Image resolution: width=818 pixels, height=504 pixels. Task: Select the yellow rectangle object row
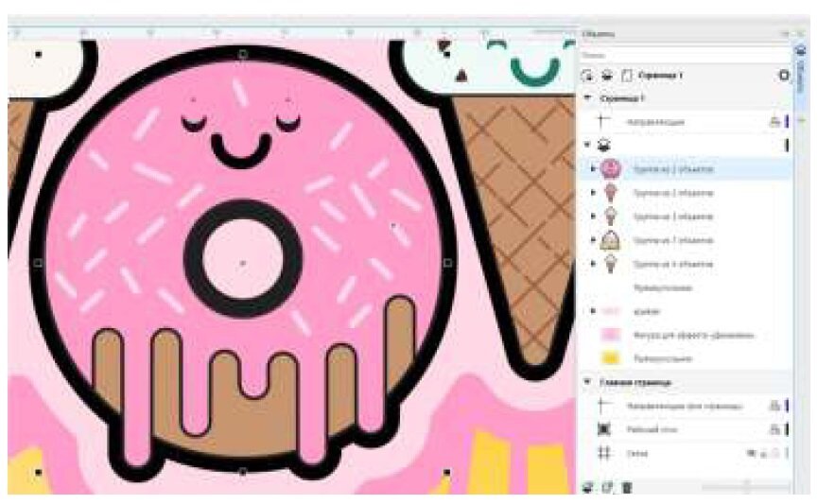(x=685, y=358)
